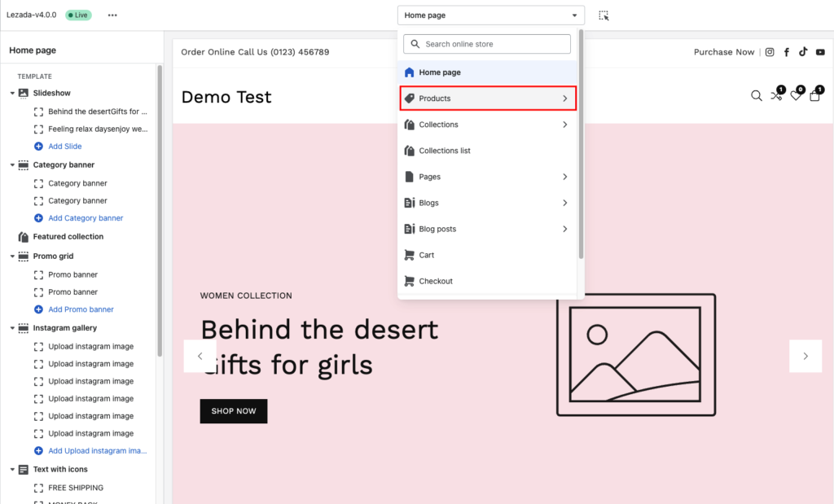The width and height of the screenshot is (834, 504).
Task: Open the Blogs menu entry
Action: [488, 203]
